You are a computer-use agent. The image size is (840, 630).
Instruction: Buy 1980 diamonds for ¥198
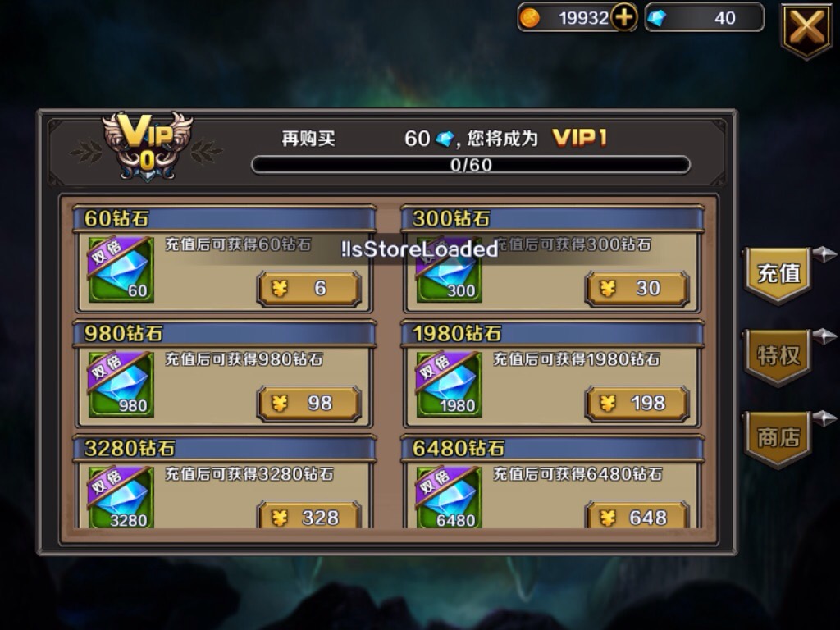pyautogui.click(x=637, y=404)
